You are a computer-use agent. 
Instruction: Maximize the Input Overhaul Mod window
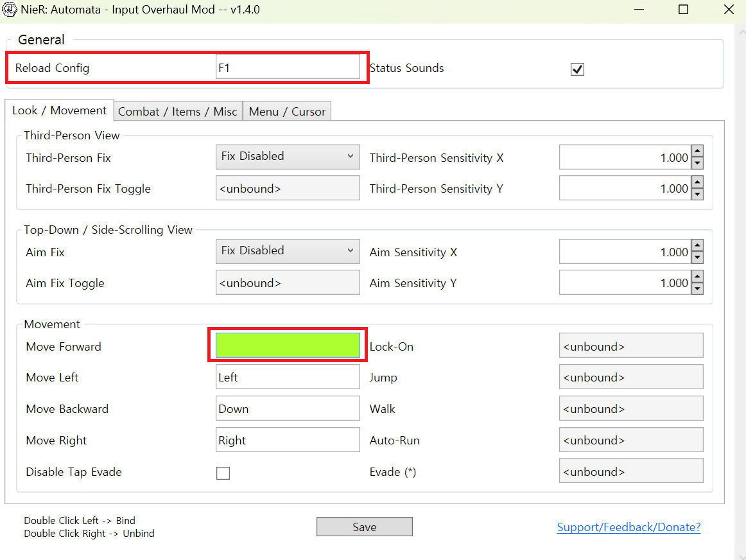(683, 10)
